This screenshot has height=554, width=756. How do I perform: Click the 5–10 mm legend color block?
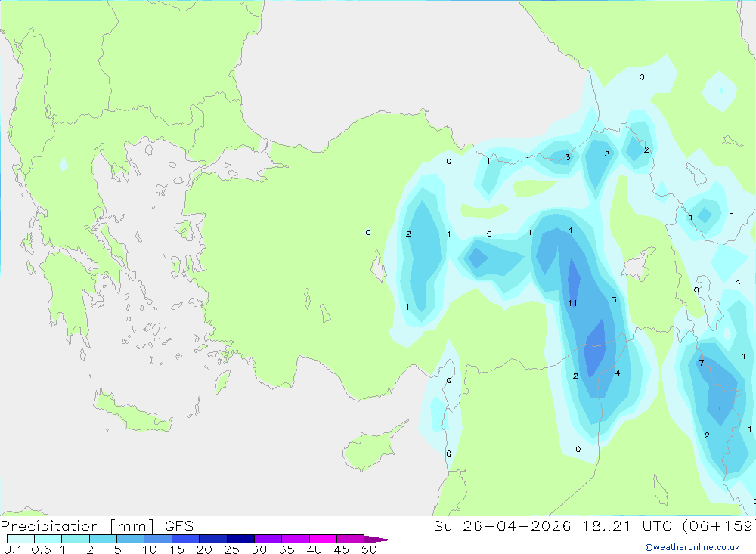coord(131,539)
